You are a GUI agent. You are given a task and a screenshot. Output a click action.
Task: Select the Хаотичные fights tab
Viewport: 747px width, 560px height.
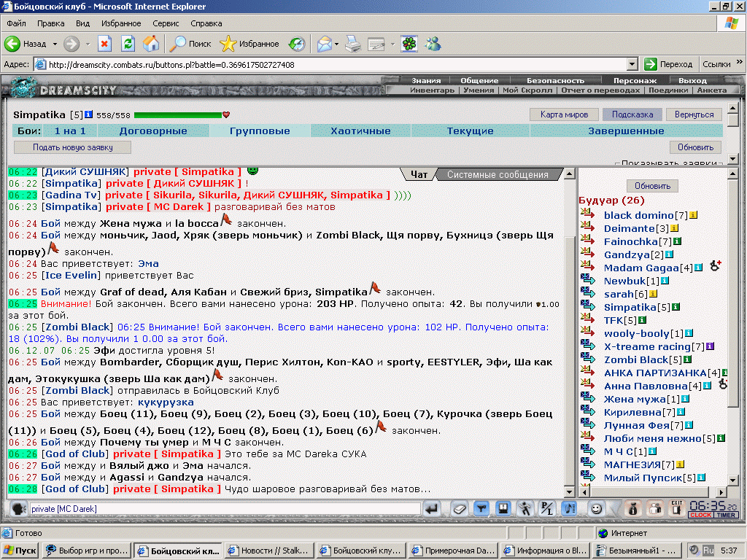click(x=360, y=131)
